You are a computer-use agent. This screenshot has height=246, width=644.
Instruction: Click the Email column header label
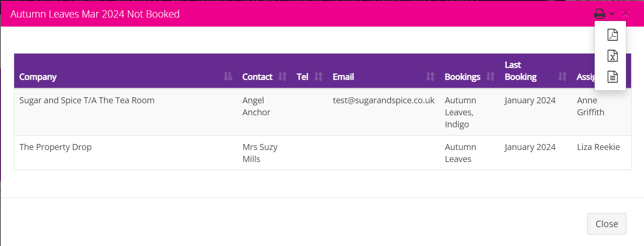point(343,77)
